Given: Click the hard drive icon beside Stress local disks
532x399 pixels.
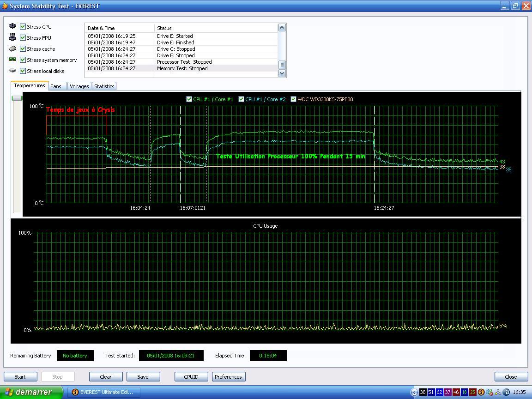Looking at the screenshot, I should (12, 71).
